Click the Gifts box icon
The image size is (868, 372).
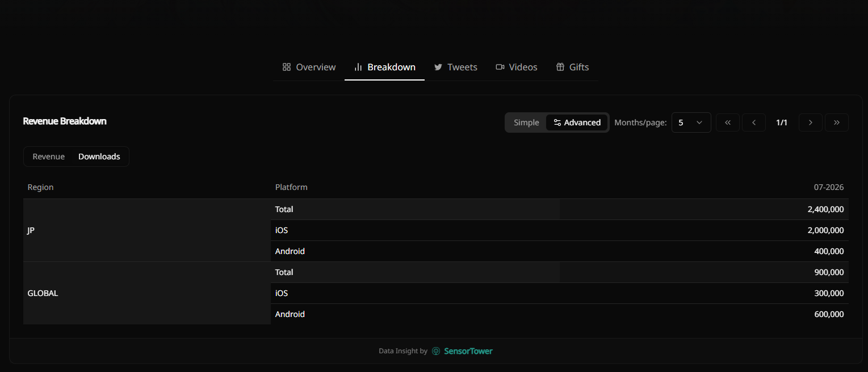coord(560,67)
